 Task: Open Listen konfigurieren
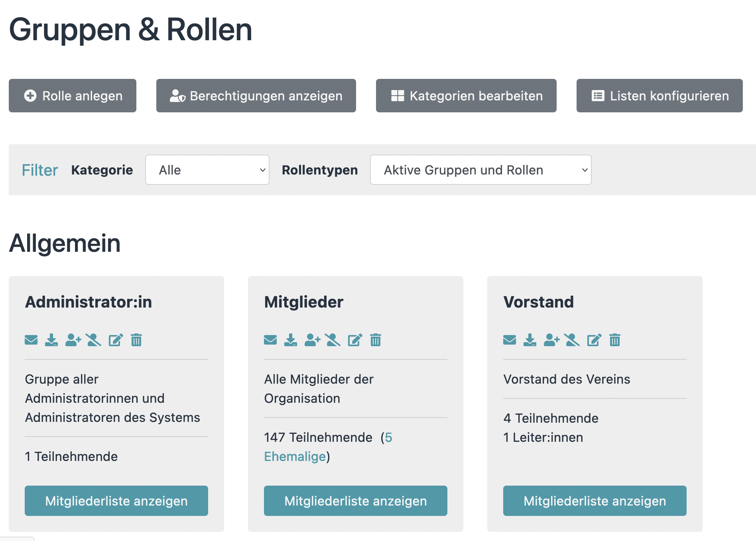tap(660, 96)
